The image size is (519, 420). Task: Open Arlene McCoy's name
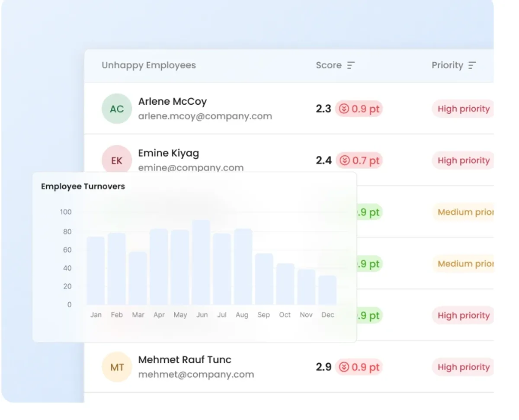point(173,102)
